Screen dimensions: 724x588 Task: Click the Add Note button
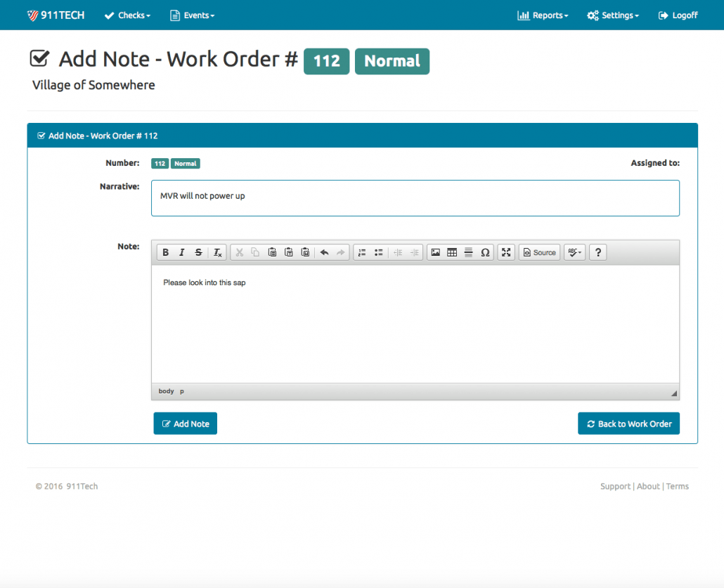click(186, 424)
